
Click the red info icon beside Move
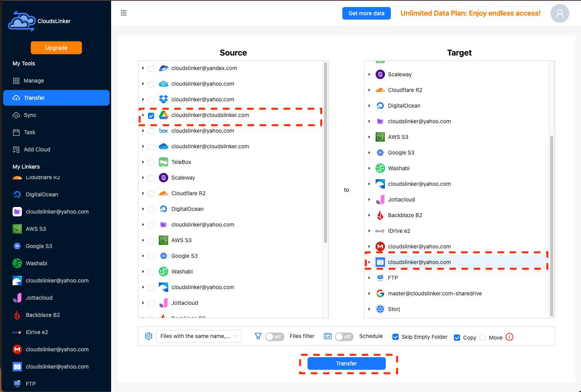(x=509, y=337)
